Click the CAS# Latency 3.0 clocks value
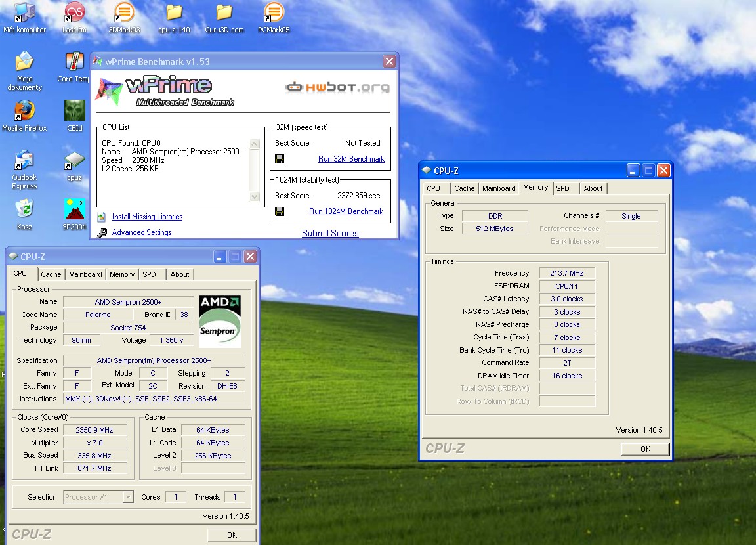This screenshot has width=756, height=545. 567,299
